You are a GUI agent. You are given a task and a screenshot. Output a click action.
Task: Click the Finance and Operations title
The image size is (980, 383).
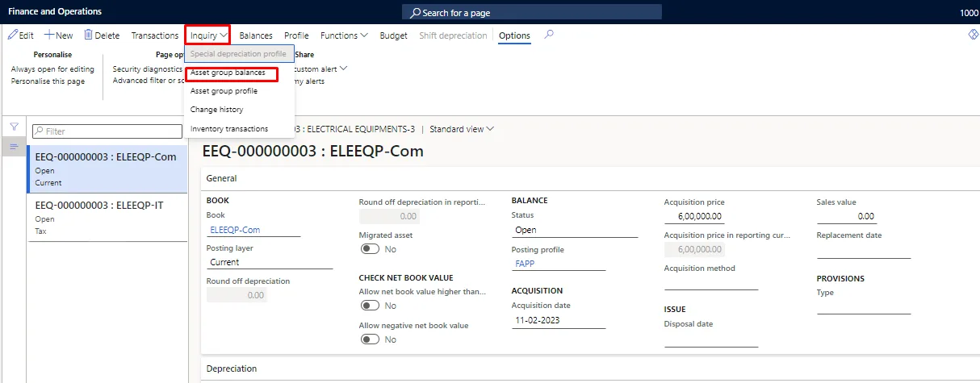(55, 12)
